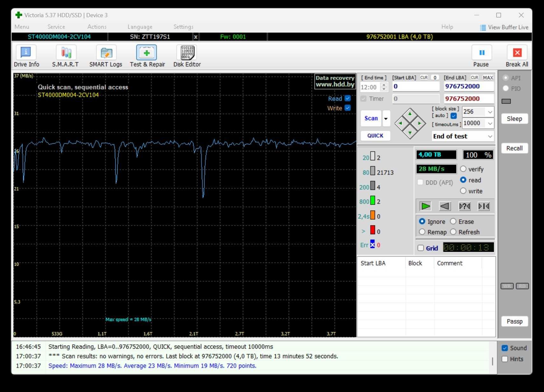Click the MAX button for End LBA
The image size is (544, 392).
point(488,78)
